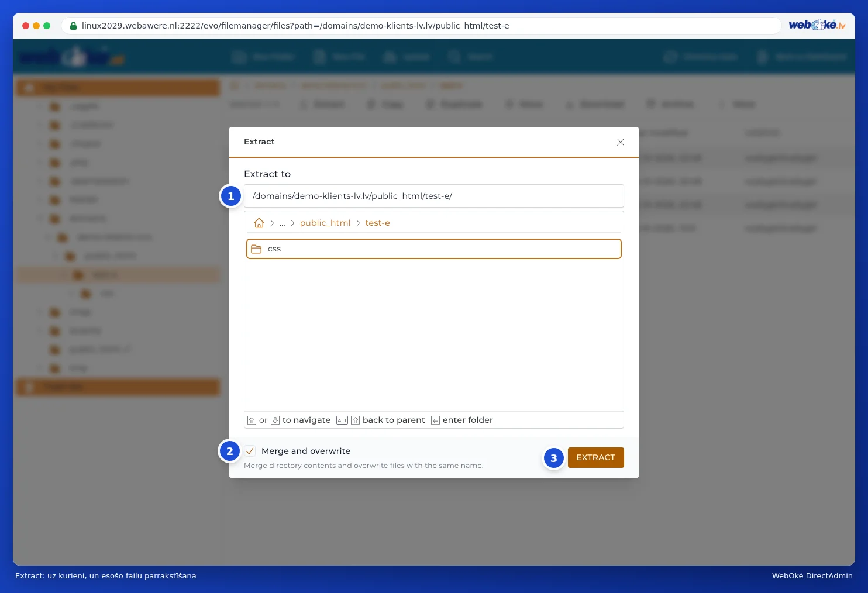Click the yellow minimize window dot

36,26
